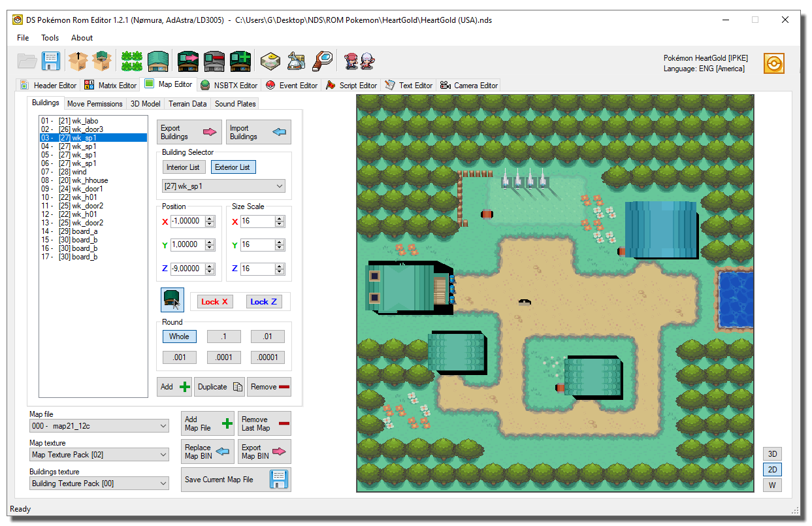Set rounding to Whole
This screenshot has width=812, height=526.
pos(179,337)
